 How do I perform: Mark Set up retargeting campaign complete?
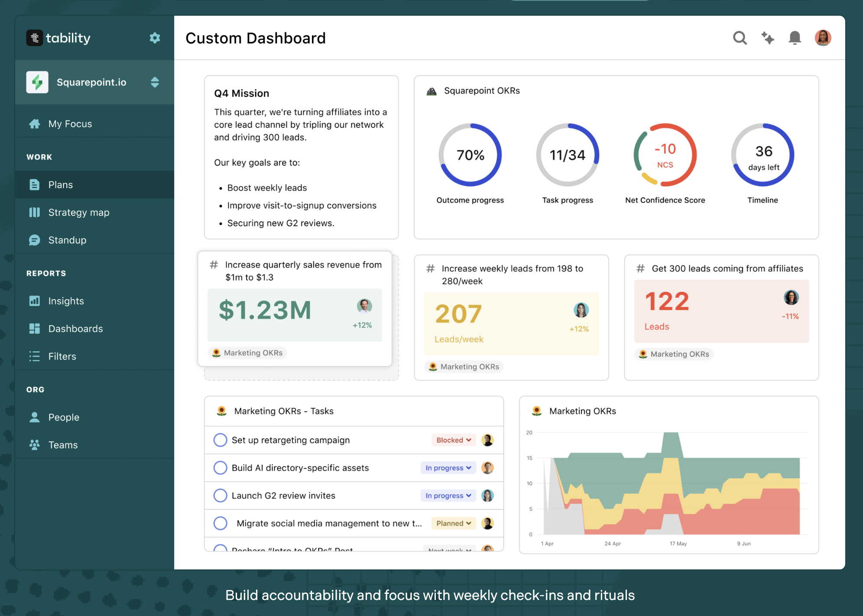click(220, 440)
